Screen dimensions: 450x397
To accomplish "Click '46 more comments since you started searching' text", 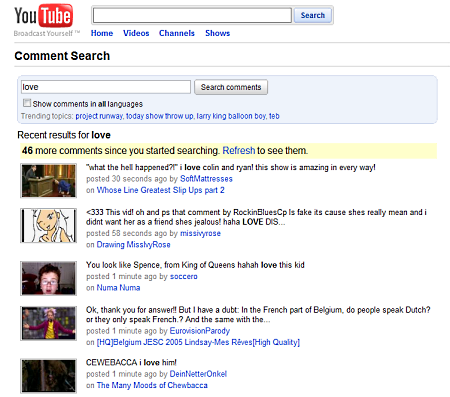I will click(x=121, y=151).
